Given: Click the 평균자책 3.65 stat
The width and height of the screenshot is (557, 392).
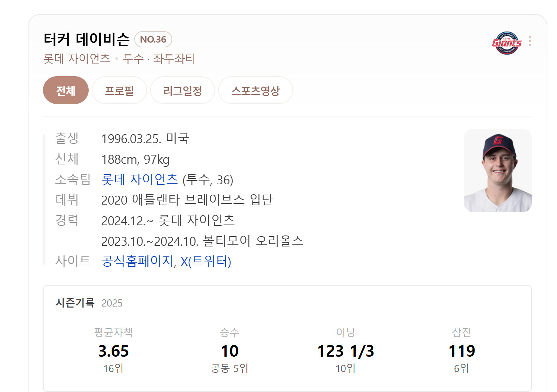Looking at the screenshot, I should point(113,350).
